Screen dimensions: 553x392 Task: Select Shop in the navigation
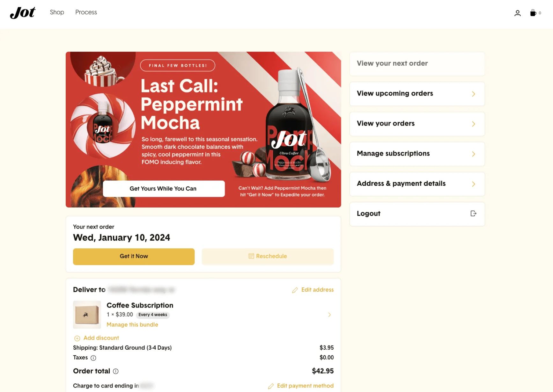[57, 12]
